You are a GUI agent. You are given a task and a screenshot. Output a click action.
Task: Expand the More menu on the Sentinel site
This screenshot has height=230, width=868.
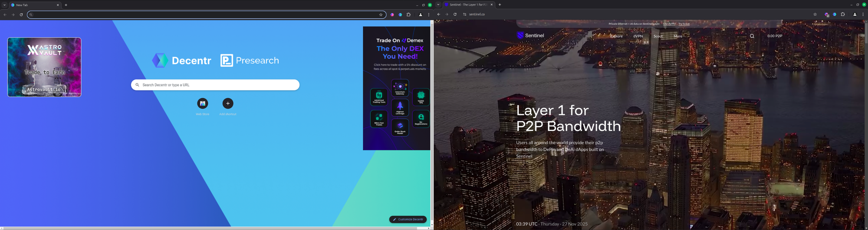677,36
